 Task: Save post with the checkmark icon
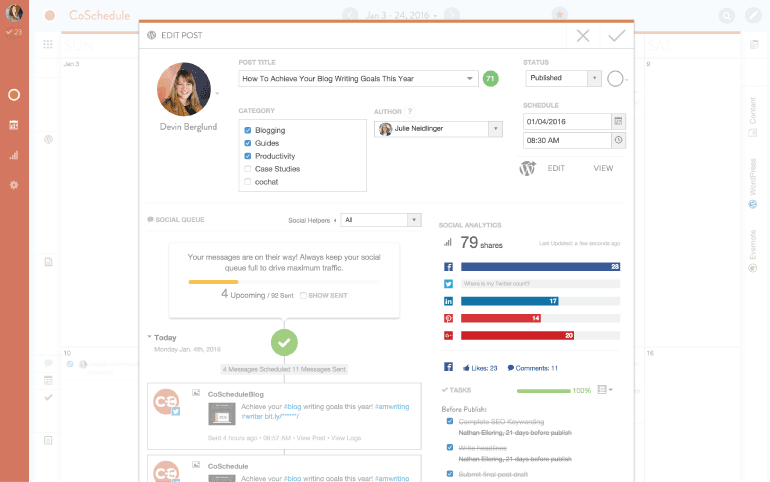(x=616, y=36)
